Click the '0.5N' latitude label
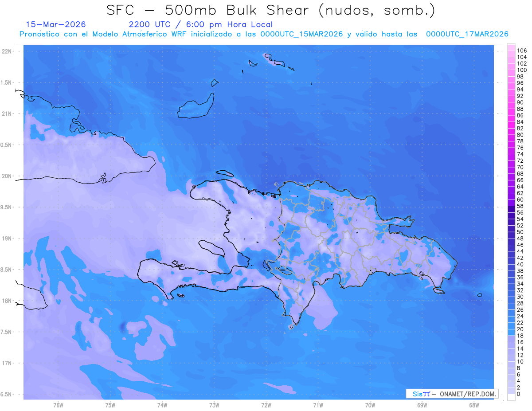The width and height of the screenshot is (532, 411). click(x=7, y=145)
